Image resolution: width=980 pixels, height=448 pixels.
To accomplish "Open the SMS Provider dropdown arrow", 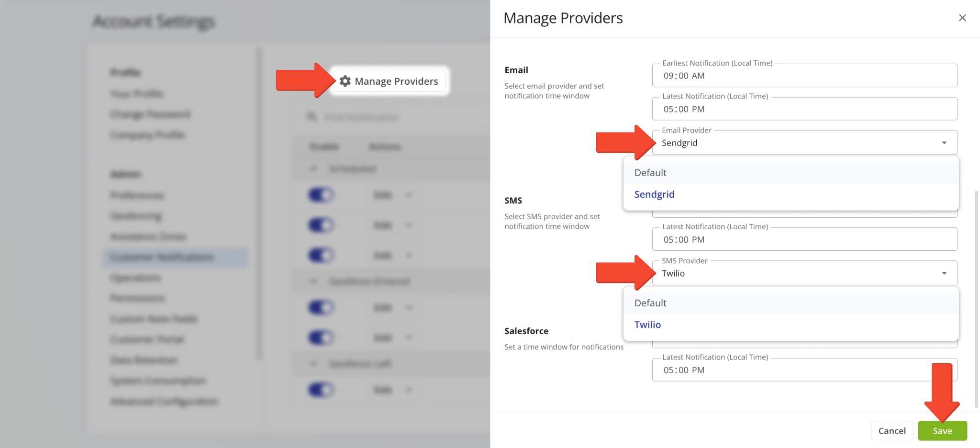I will tap(944, 273).
